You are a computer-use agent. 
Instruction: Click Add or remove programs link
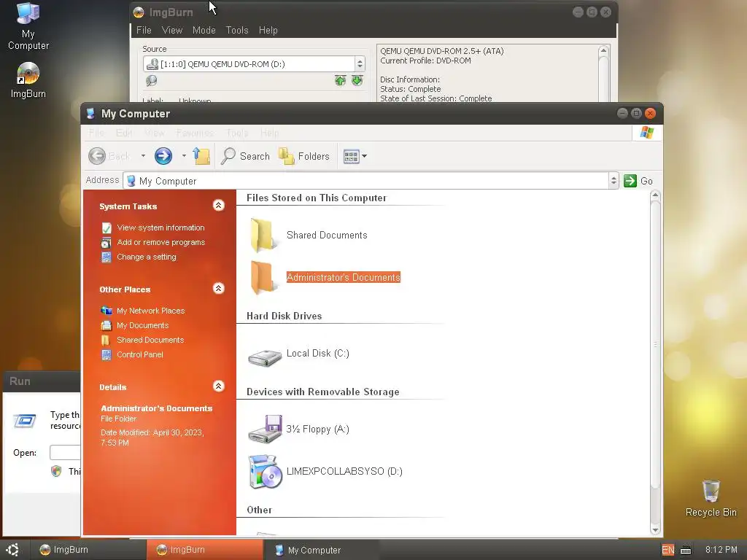161,242
